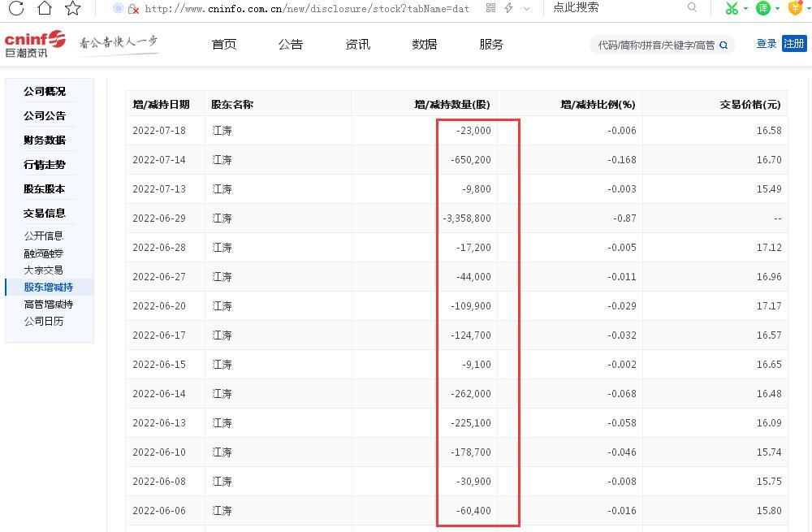This screenshot has height=532, width=812.
Task: Click date cell 2022-06-20
Action: [159, 305]
